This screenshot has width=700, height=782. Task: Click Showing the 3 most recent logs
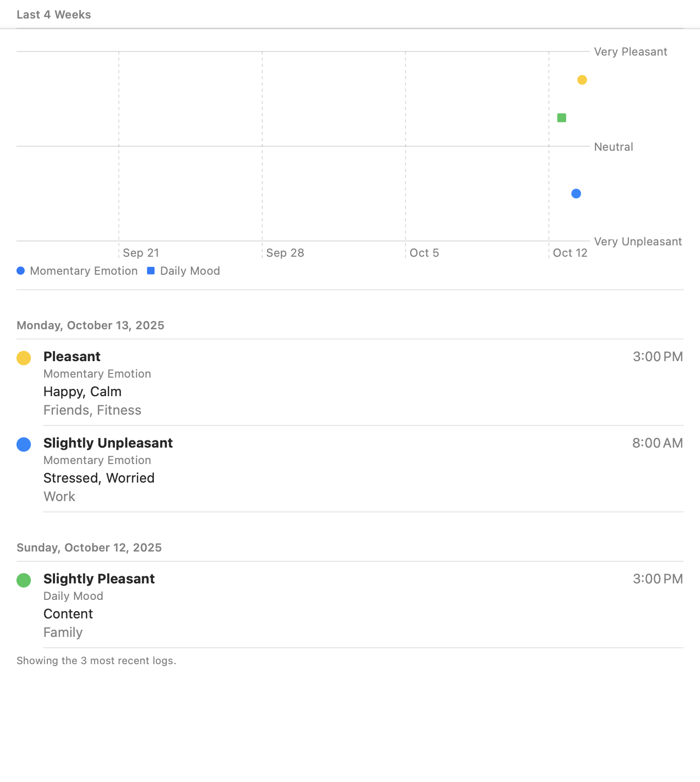[96, 661]
